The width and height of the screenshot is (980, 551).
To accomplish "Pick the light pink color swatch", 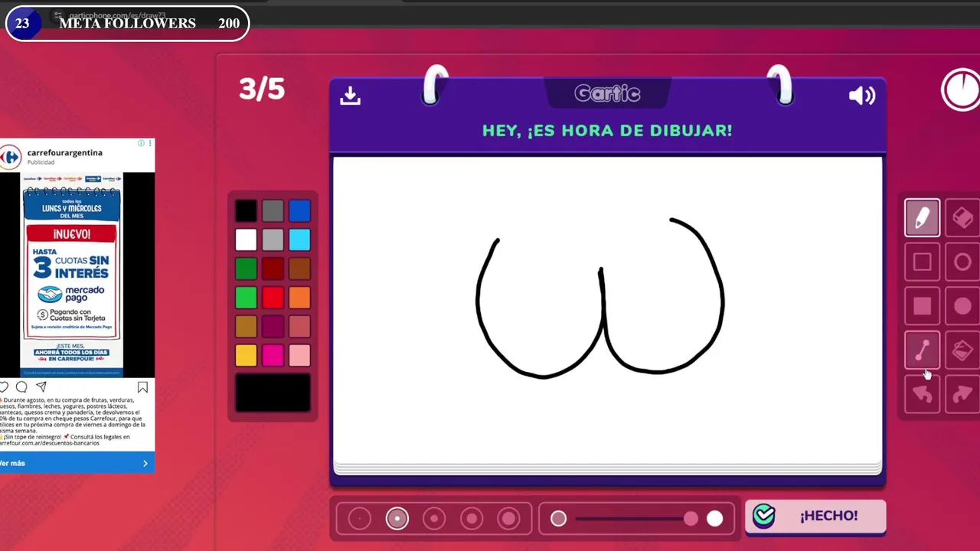I will point(299,356).
